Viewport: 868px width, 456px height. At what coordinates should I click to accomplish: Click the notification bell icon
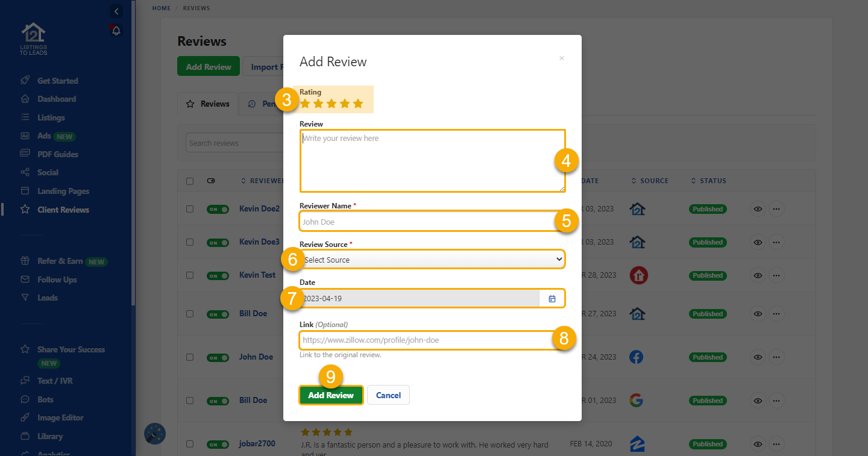pos(116,30)
